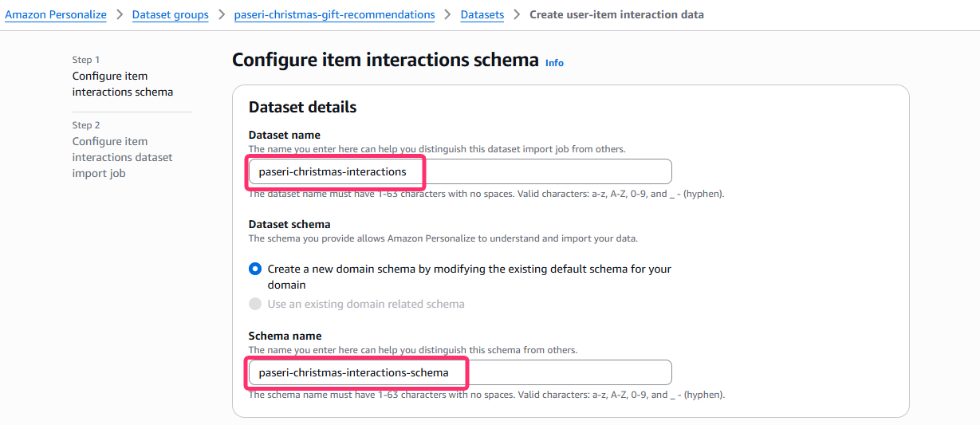Navigate to the Datasets breadcrumb
980x425 pixels.
point(482,14)
